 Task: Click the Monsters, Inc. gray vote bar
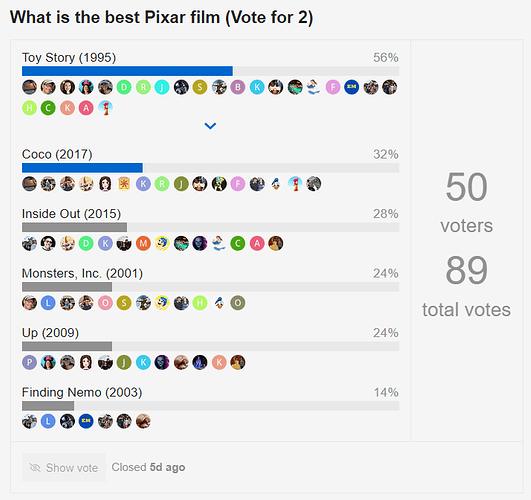coord(67,287)
